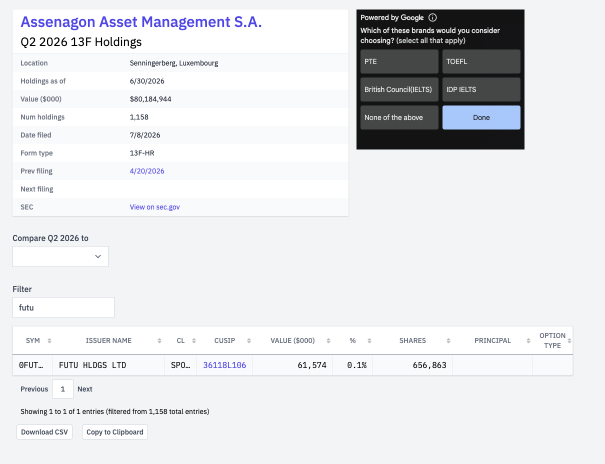Select the 0.1% percentage cell
605x464 pixels.
353,365
